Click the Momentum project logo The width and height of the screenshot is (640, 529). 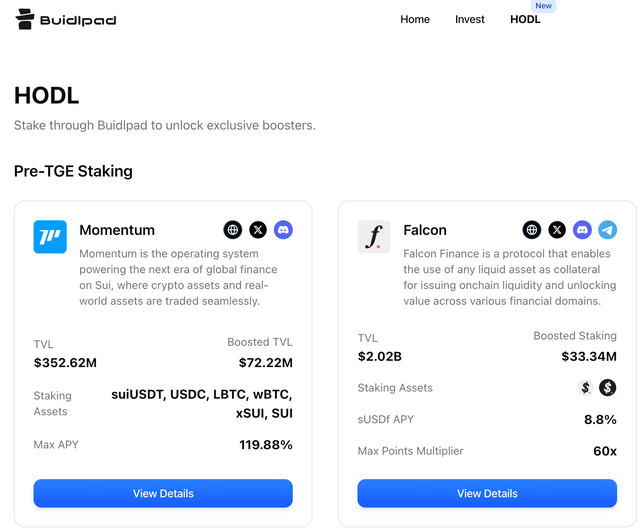[x=50, y=237]
